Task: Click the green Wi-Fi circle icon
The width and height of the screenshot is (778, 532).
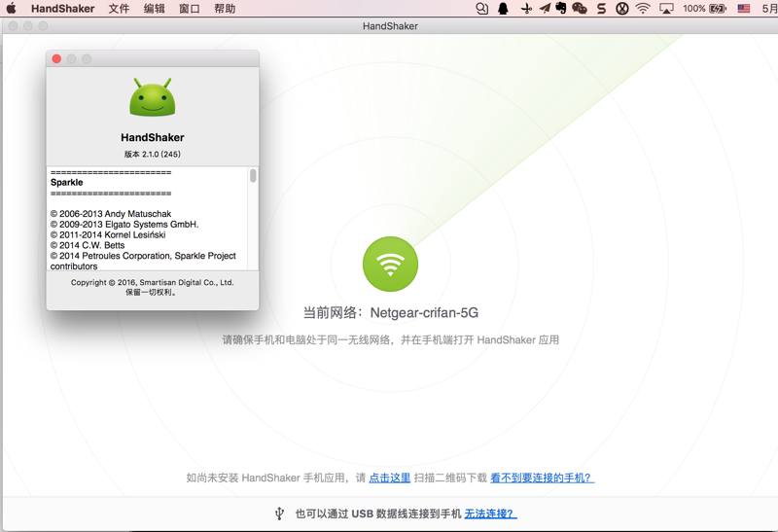Action: click(x=391, y=264)
